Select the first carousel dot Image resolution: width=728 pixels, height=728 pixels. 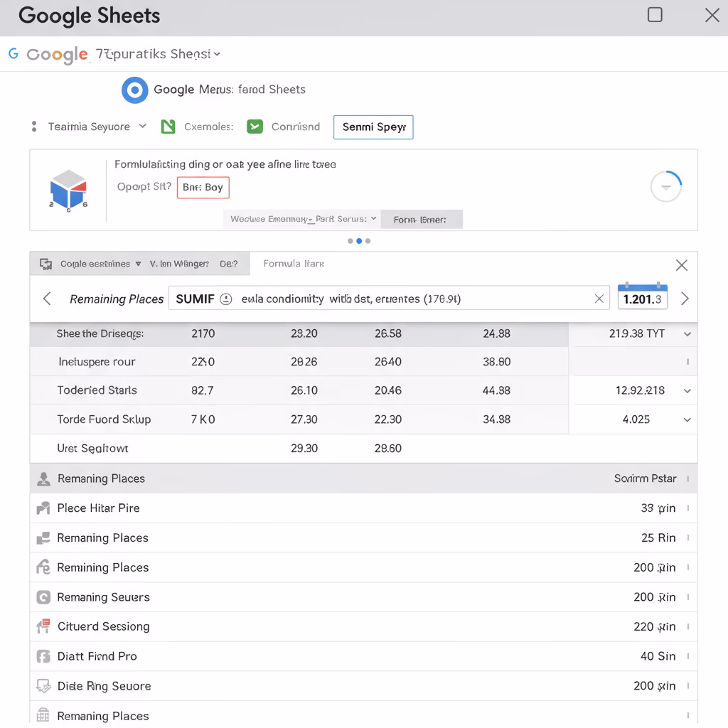[350, 241]
